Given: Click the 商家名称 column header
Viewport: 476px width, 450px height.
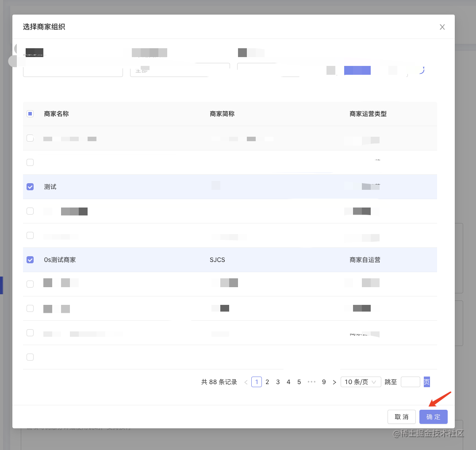Looking at the screenshot, I should pos(56,114).
